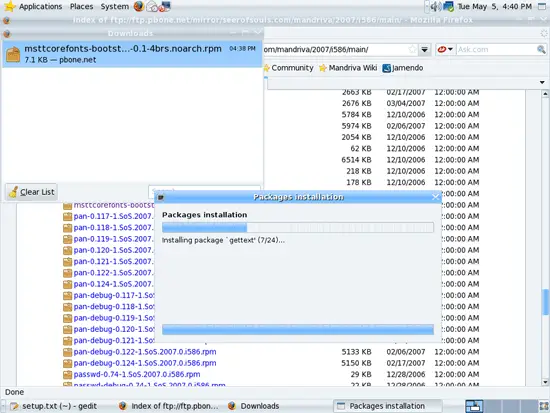Click the Mandriva star icon beside Applications
550x413 pixels.
pos(9,6)
